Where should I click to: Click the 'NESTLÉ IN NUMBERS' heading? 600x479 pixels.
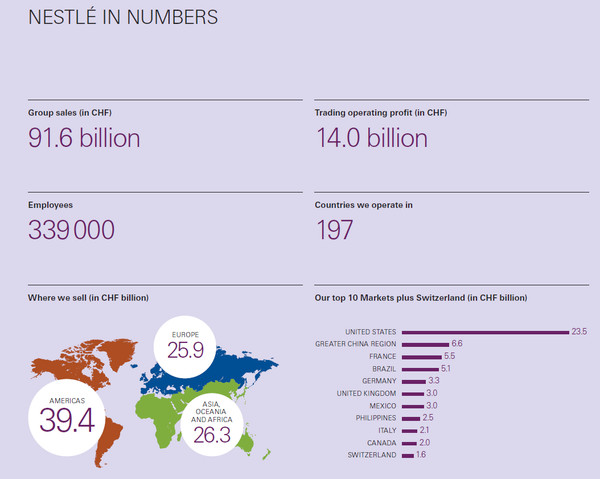(123, 17)
